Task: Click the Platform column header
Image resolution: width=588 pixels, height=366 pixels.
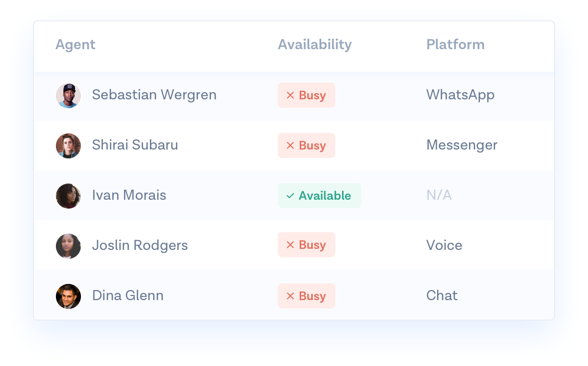Action: 455,45
